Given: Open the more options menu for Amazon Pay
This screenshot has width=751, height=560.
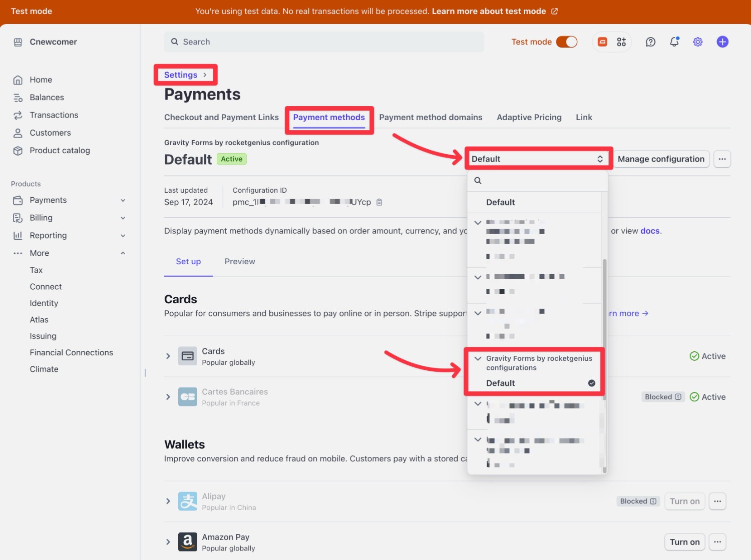Looking at the screenshot, I should point(717,542).
